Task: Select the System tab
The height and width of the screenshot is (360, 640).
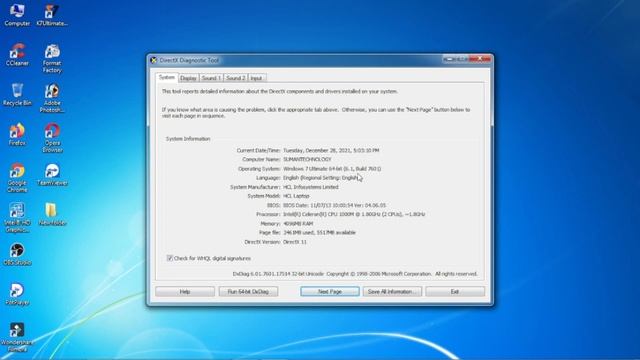Action: (167, 77)
